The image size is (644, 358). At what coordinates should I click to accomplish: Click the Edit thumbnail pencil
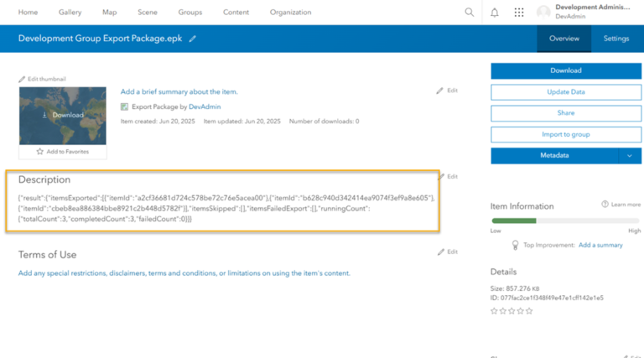(23, 79)
